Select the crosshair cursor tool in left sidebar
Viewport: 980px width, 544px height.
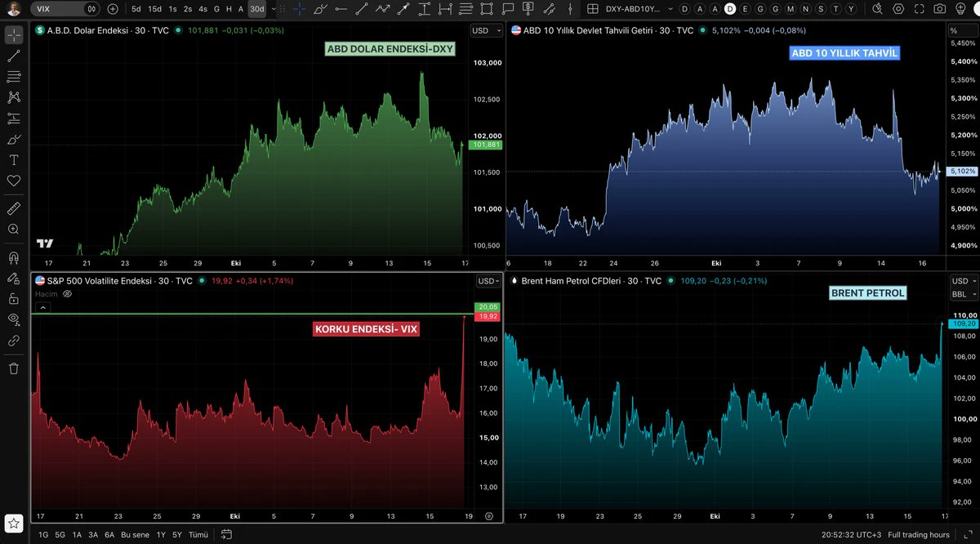point(14,35)
